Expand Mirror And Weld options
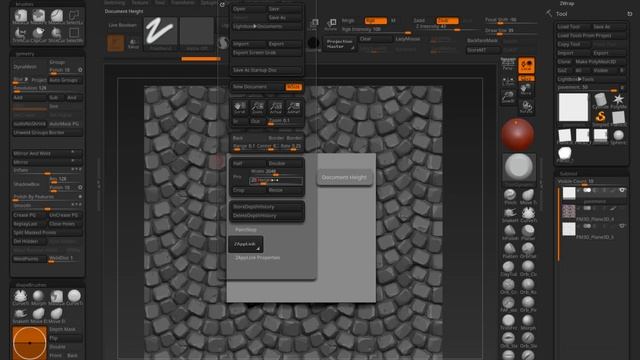Screen dimensions: 640x360 [x=47, y=153]
